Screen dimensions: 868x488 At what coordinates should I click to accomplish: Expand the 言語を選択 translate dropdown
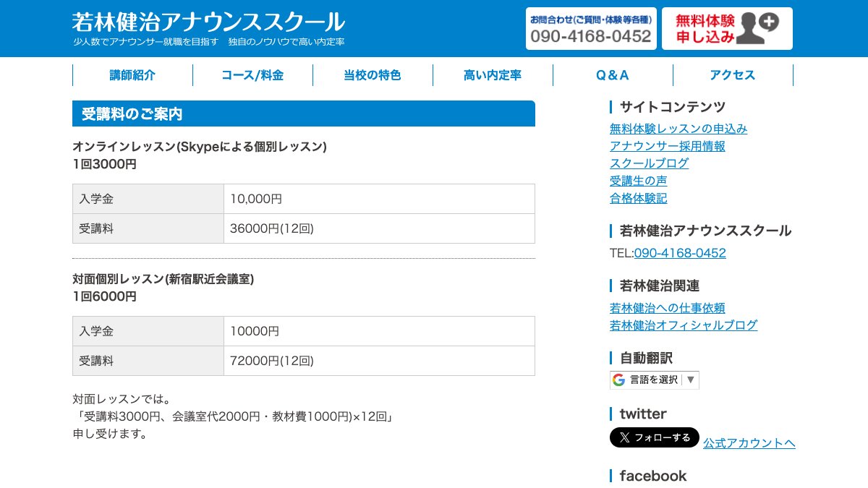click(x=655, y=380)
